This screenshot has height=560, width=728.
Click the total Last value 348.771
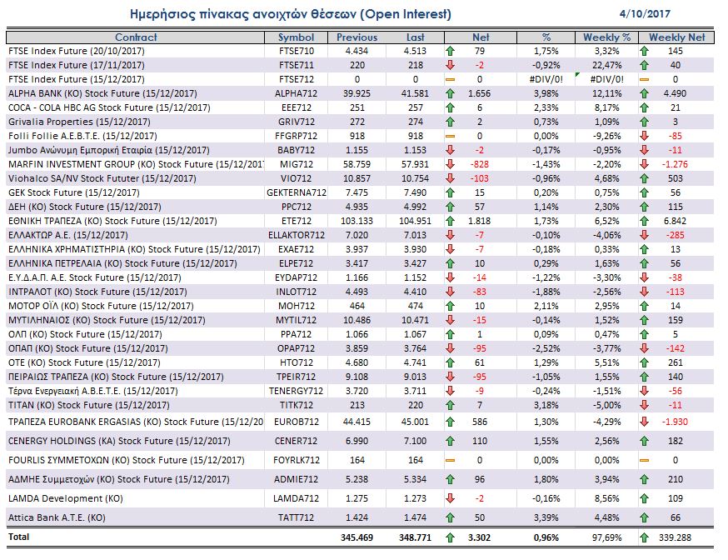pyautogui.click(x=415, y=537)
